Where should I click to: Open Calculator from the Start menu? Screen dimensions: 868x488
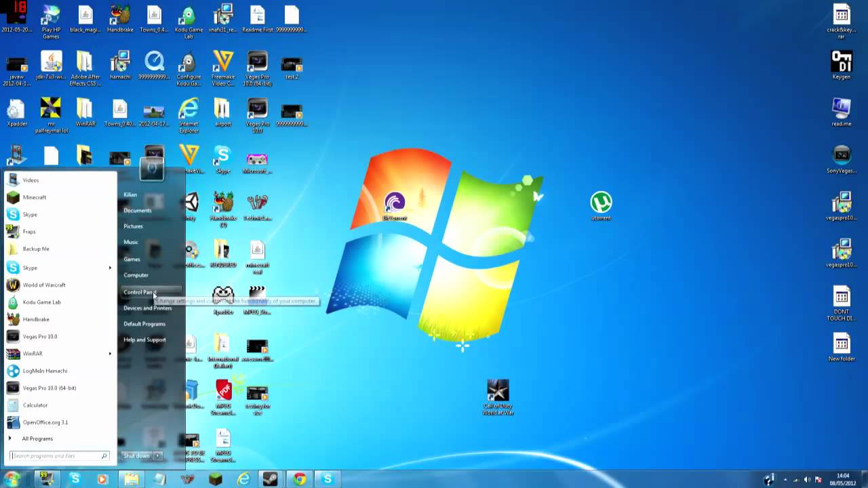[60, 405]
